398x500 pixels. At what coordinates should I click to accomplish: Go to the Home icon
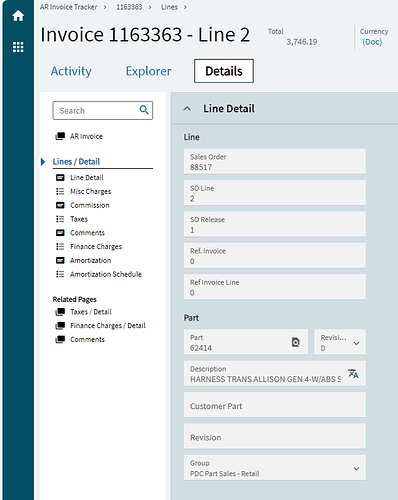point(18,16)
